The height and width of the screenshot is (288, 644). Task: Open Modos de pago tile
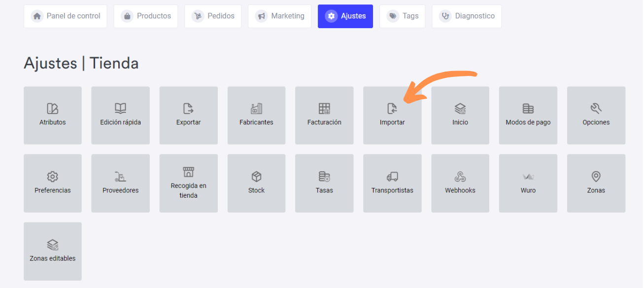[x=528, y=115]
